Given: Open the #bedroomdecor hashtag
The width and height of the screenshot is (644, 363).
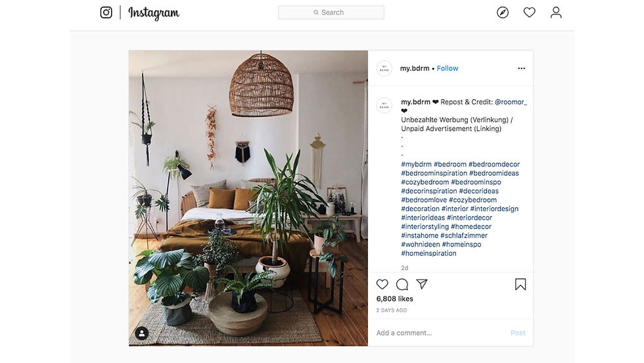Looking at the screenshot, I should point(494,164).
